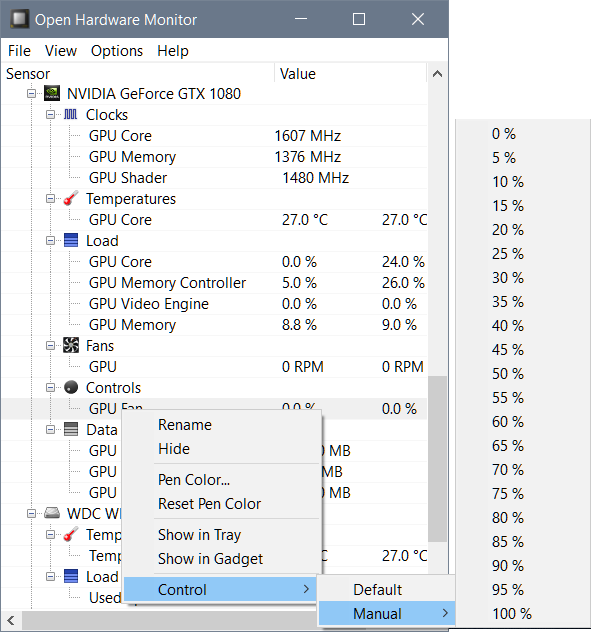This screenshot has width=591, height=632.
Task: Click the Value column header
Action: click(x=351, y=73)
